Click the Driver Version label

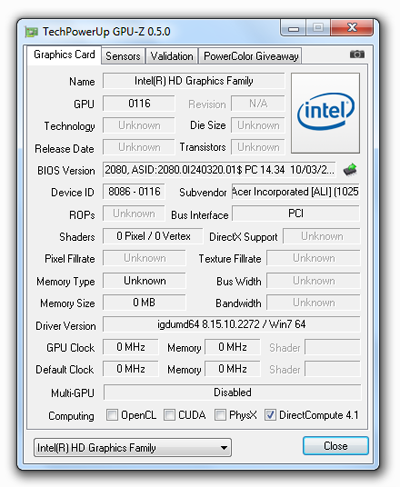[66, 326]
